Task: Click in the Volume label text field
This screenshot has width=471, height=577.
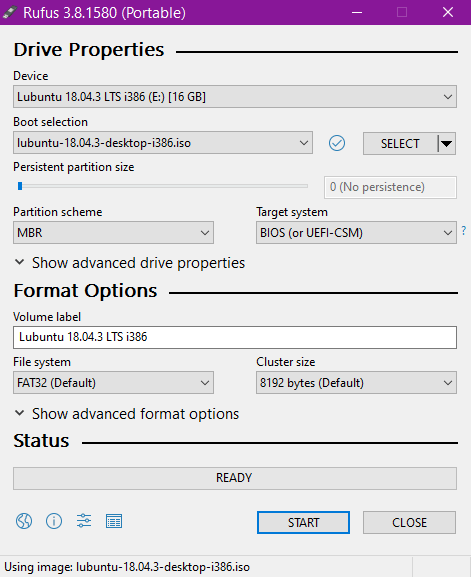Action: point(235,337)
